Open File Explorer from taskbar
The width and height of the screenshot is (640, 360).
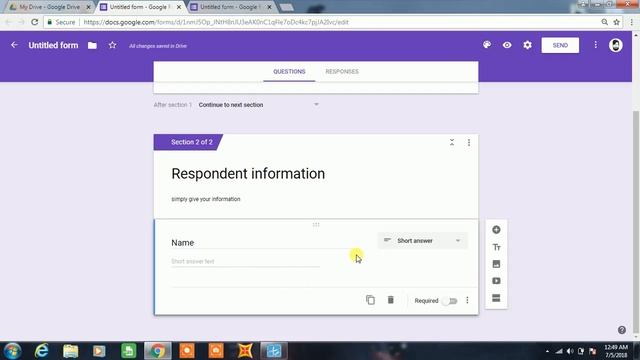[70, 351]
